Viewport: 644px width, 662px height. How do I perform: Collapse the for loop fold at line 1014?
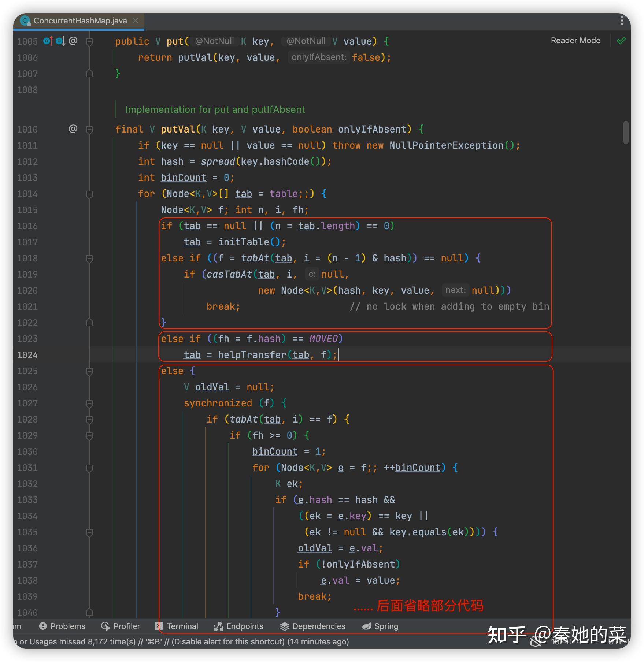tap(89, 194)
